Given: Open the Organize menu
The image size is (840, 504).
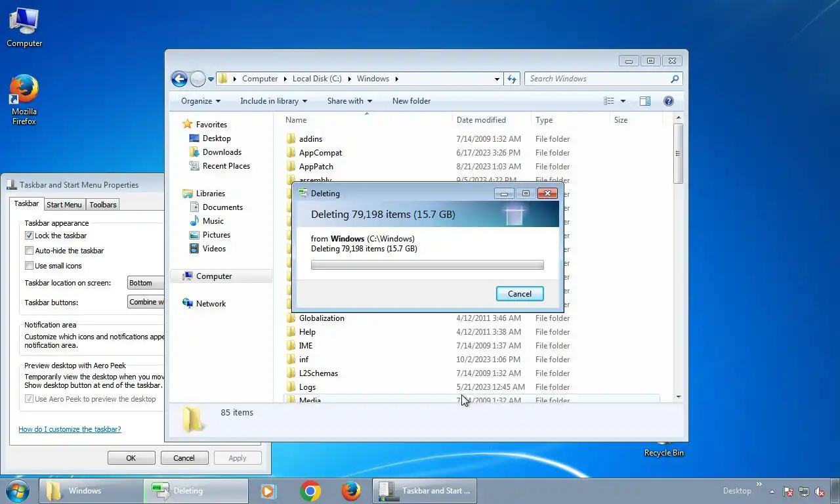Looking at the screenshot, I should [201, 101].
